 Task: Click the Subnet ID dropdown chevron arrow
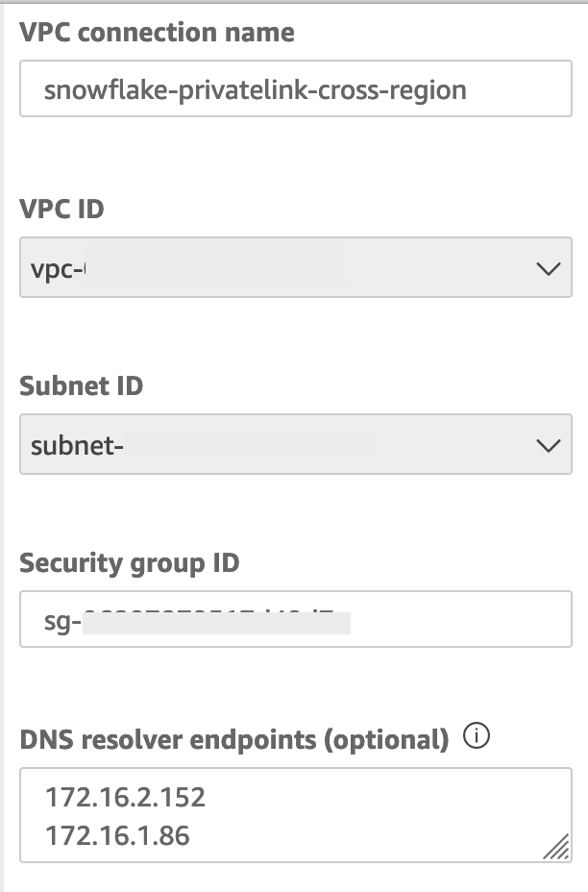548,445
